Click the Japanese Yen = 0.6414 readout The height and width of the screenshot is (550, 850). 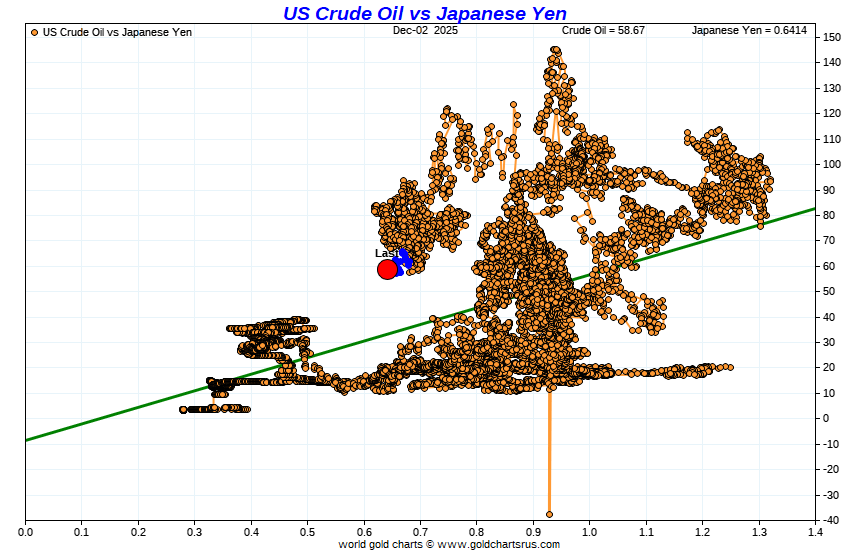(749, 30)
